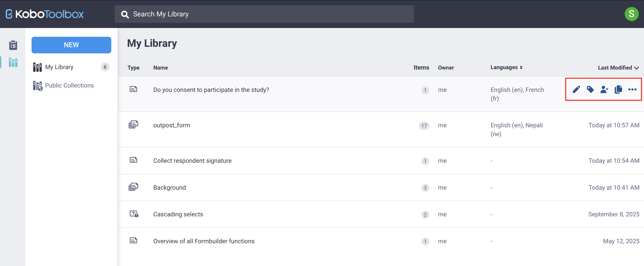644x266 pixels.
Task: Click the share user icon for the consent question
Action: (x=604, y=89)
